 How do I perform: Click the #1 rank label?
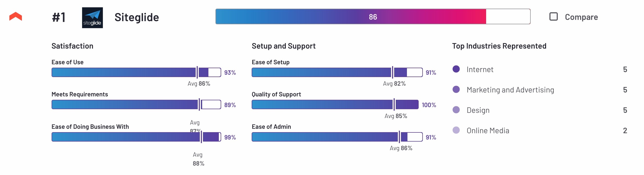point(59,17)
